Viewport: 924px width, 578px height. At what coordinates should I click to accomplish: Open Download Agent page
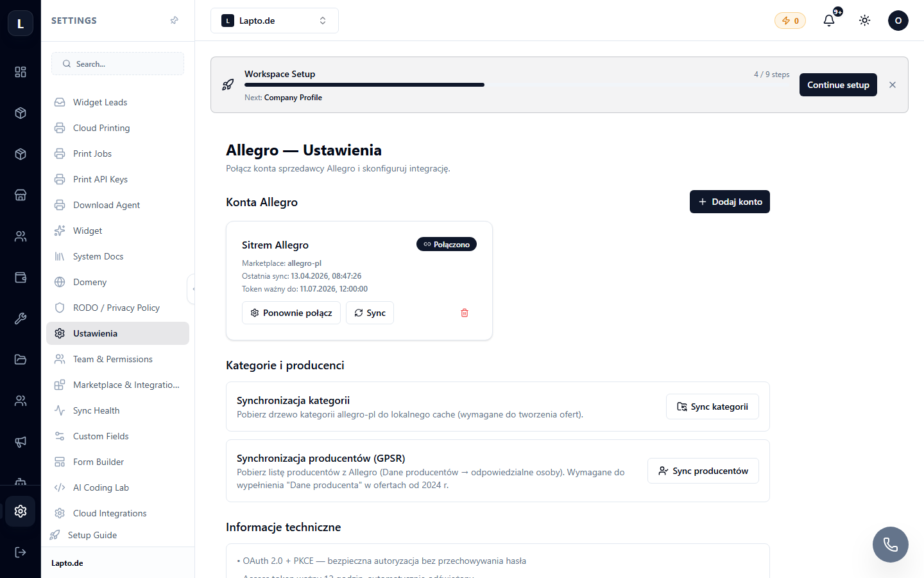pyautogui.click(x=117, y=205)
